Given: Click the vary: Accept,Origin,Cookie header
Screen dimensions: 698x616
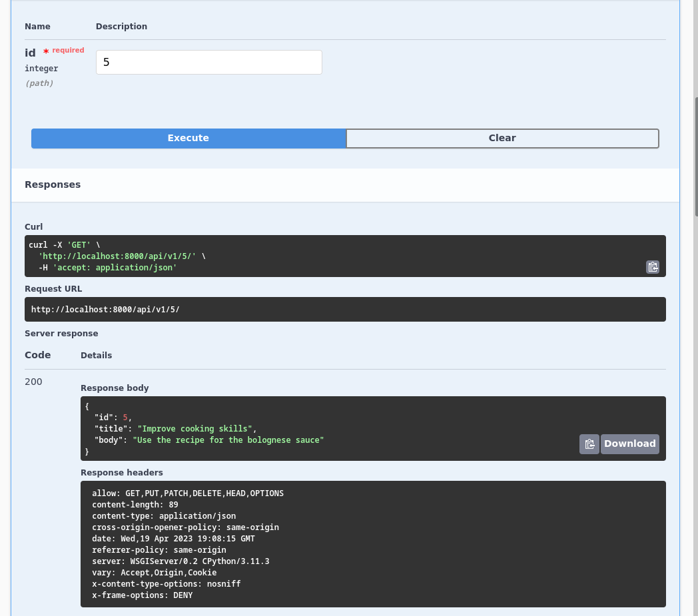Looking at the screenshot, I should coord(155,573).
